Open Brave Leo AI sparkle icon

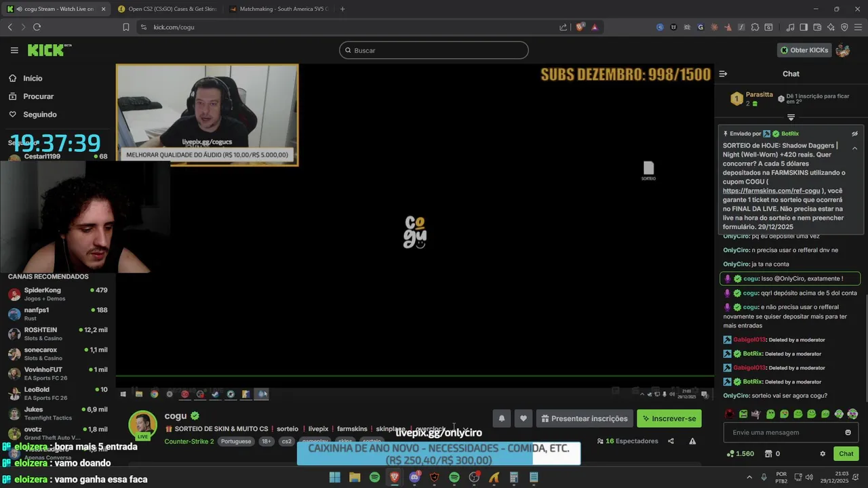(831, 27)
